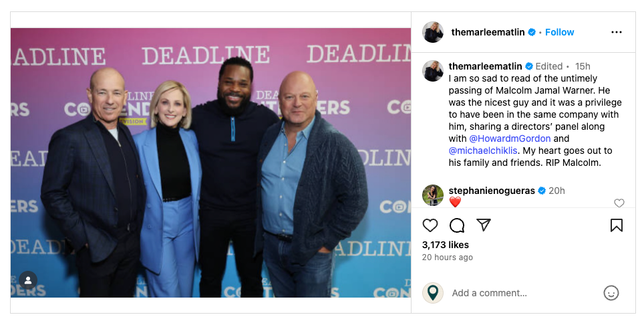Open stephanienogueras username link

pyautogui.click(x=492, y=191)
